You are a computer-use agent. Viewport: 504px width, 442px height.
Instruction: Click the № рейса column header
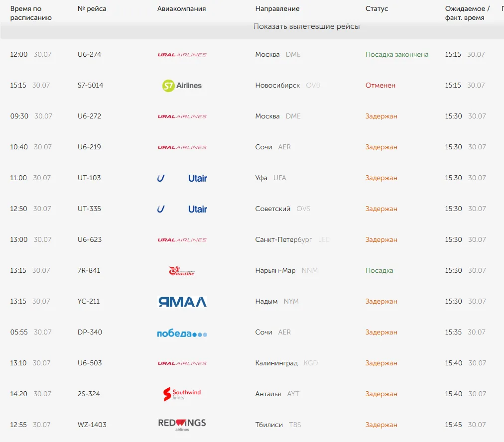(x=92, y=8)
